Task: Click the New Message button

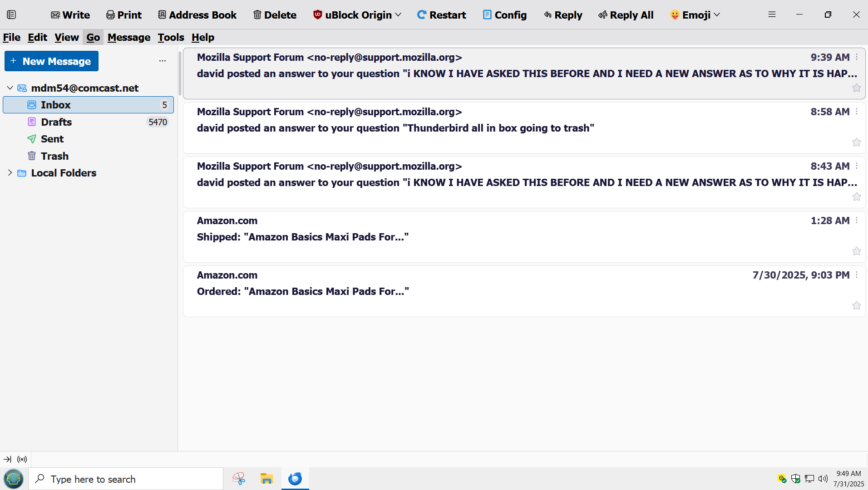Action: click(x=51, y=61)
